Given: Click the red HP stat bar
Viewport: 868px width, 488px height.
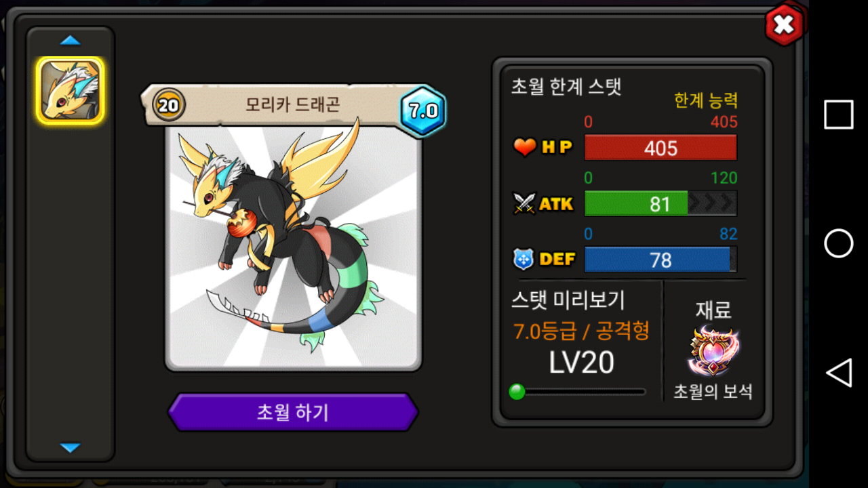Looking at the screenshot, I should pyautogui.click(x=660, y=148).
